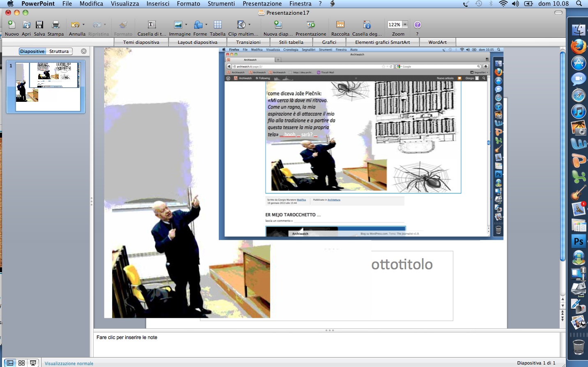The width and height of the screenshot is (588, 367).
Task: Select the Transizioni tab
Action: coord(248,42)
